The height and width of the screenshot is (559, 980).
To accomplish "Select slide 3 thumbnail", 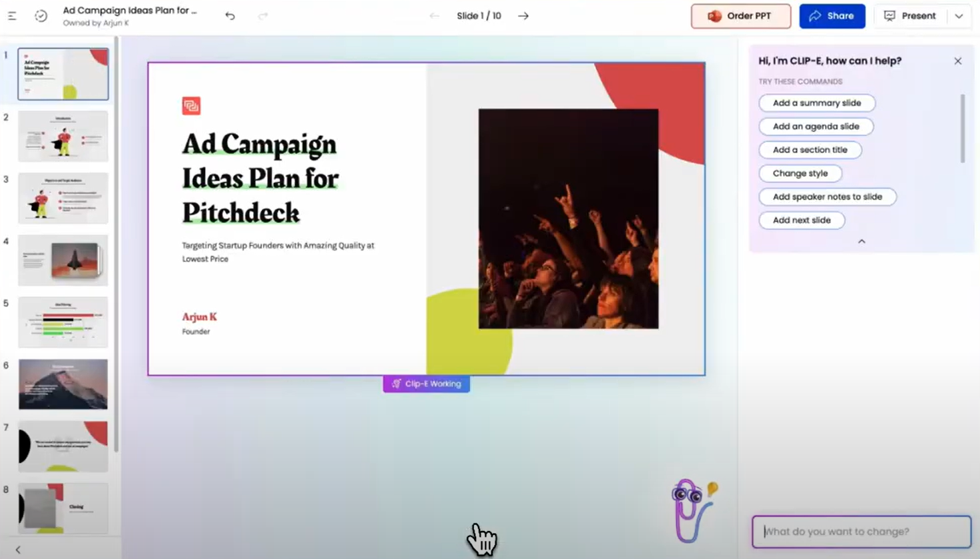I will click(x=63, y=198).
